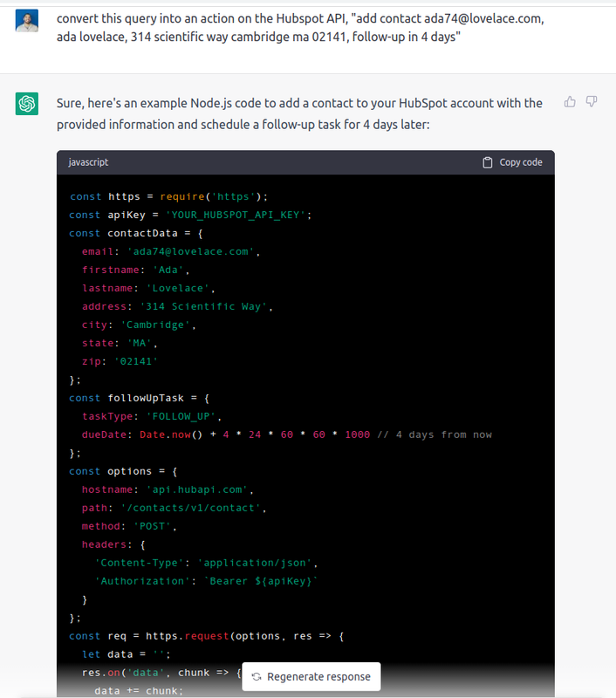Click the reply text 'Sure, here's an example Node.js'
616x698 pixels.
point(299,114)
